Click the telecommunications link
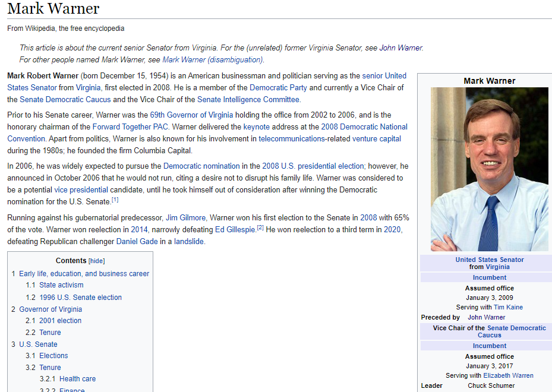 (292, 138)
